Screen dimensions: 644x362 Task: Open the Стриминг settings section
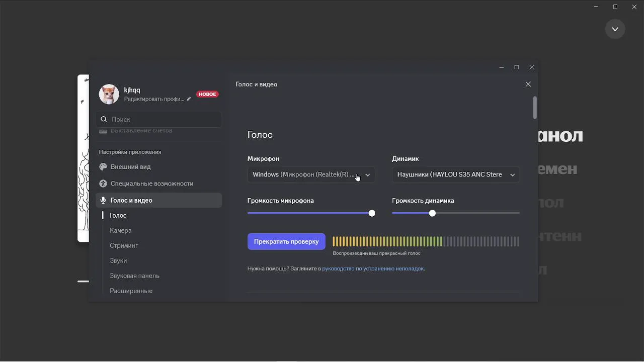pyautogui.click(x=124, y=245)
